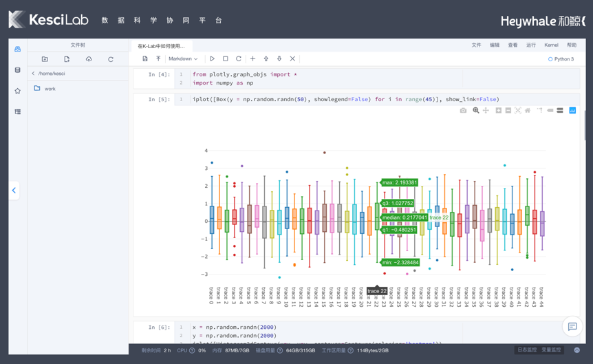Create a new folder in file tree
Screen dimensions: 593x364
[45, 59]
